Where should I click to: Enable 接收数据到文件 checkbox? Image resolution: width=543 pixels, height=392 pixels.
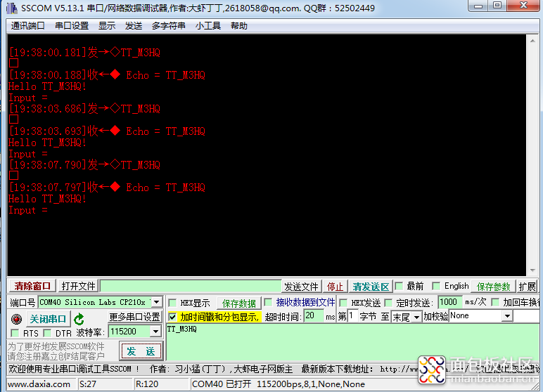[268, 302]
